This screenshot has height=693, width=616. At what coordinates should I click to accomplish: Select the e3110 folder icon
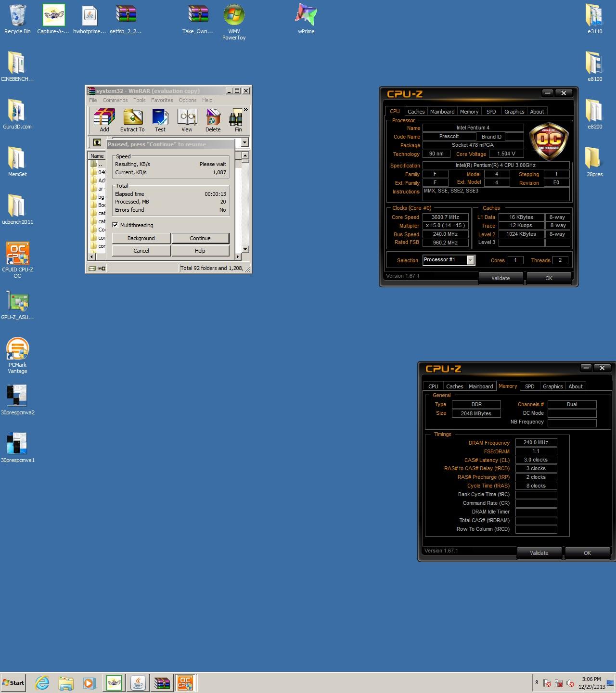point(595,19)
